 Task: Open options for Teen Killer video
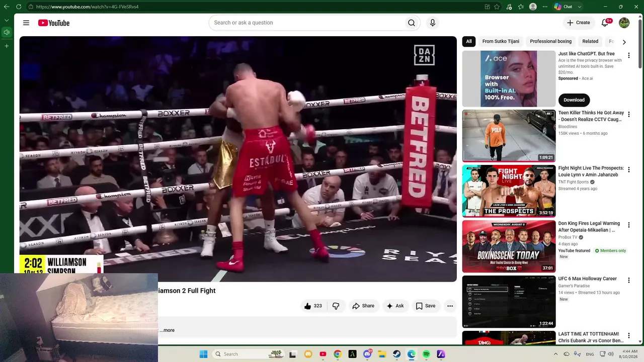click(628, 115)
